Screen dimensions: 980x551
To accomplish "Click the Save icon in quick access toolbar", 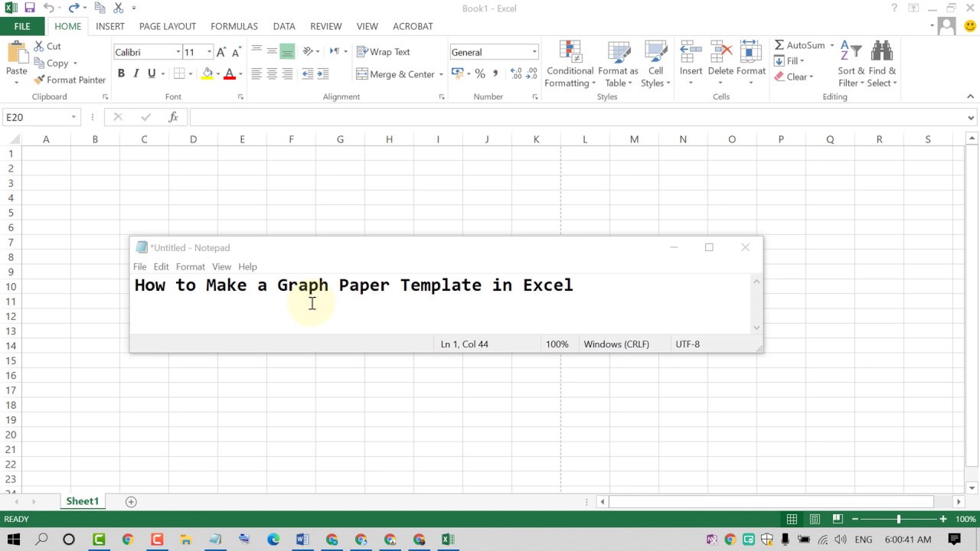I will click(30, 8).
